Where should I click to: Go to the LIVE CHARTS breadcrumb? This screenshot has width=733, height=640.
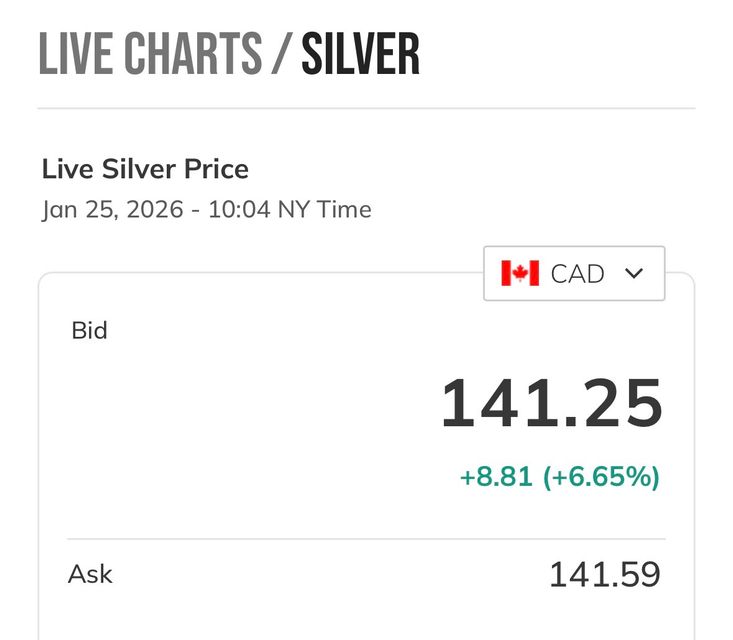150,54
